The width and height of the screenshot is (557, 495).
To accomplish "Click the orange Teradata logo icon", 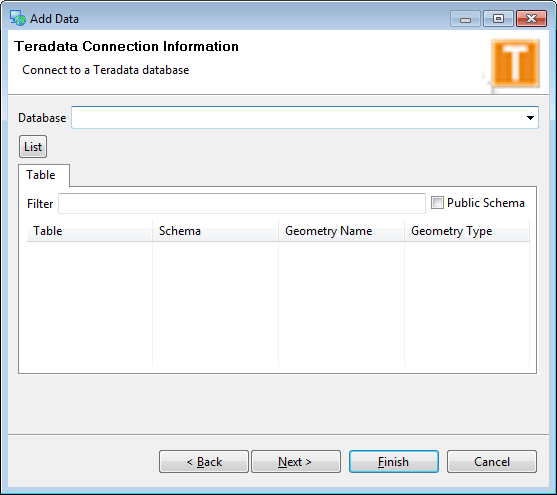I will (x=515, y=63).
